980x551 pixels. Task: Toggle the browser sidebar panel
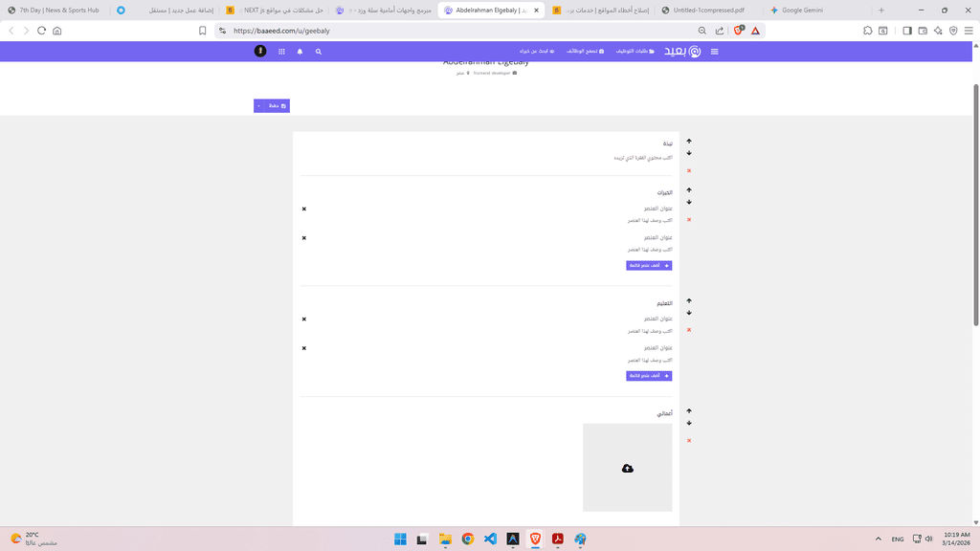(x=907, y=31)
